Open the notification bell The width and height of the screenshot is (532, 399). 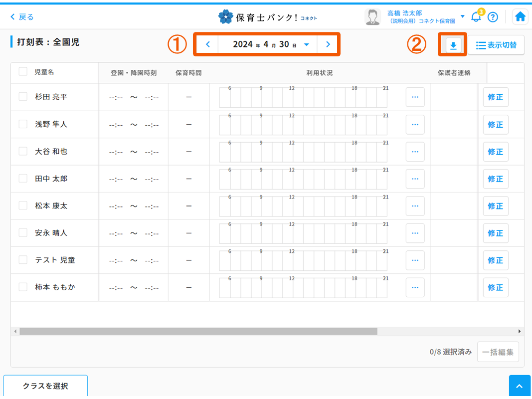476,17
